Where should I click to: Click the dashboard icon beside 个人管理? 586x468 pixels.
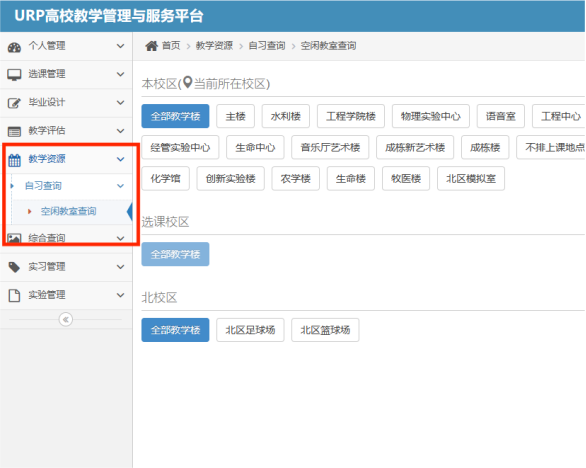point(14,47)
